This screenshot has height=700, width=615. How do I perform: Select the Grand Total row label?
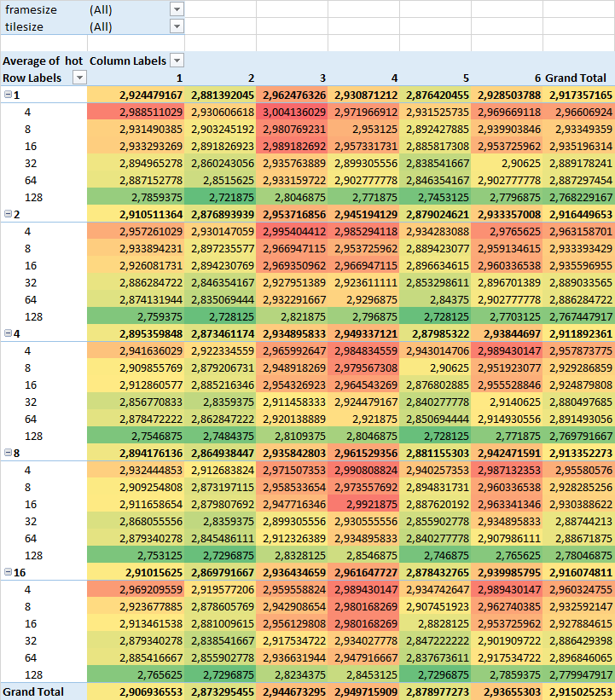pos(44,691)
